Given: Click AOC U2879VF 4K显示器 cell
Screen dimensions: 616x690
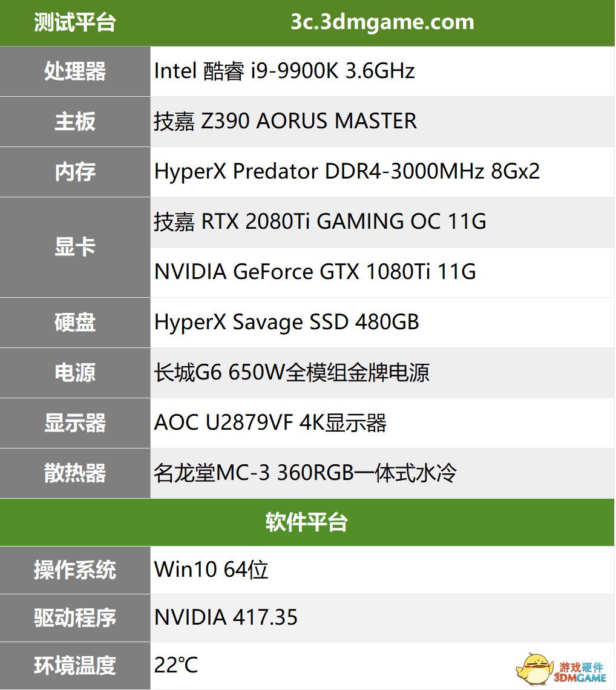Looking at the screenshot, I should click(382, 422).
